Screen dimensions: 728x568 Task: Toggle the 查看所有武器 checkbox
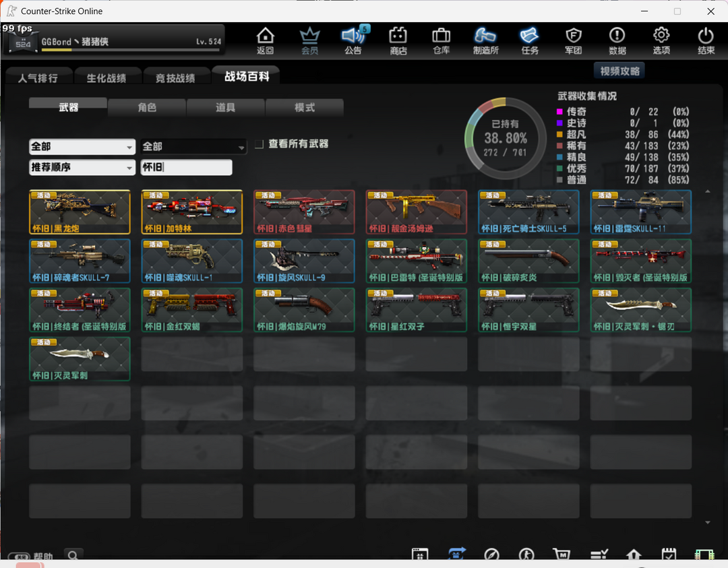click(x=259, y=144)
